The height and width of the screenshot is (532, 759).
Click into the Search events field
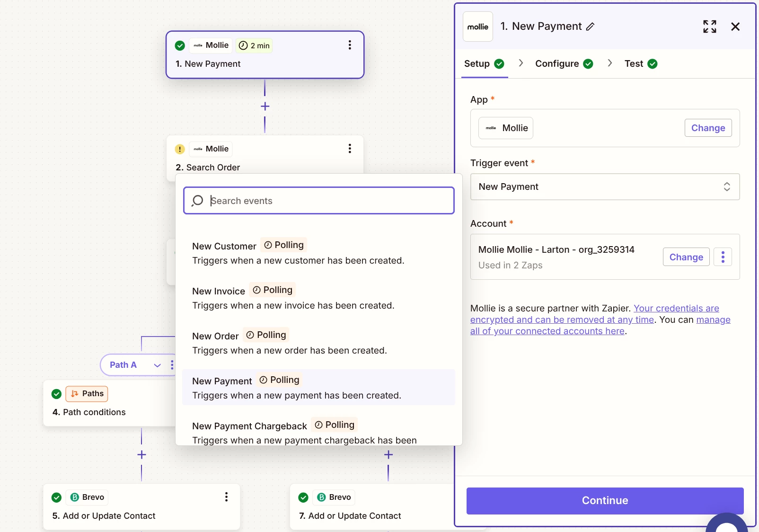[318, 201]
